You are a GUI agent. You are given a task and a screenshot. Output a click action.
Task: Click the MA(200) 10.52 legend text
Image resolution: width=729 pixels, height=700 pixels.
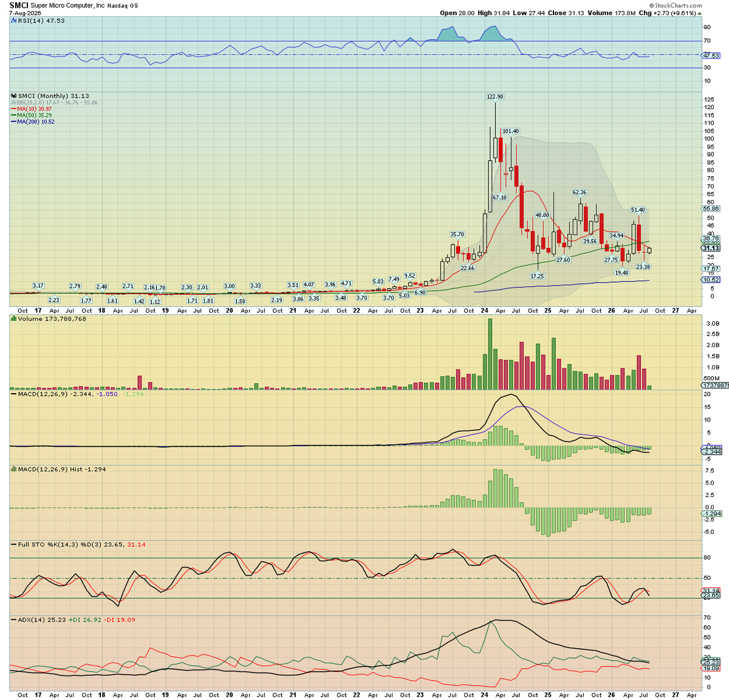coord(36,122)
